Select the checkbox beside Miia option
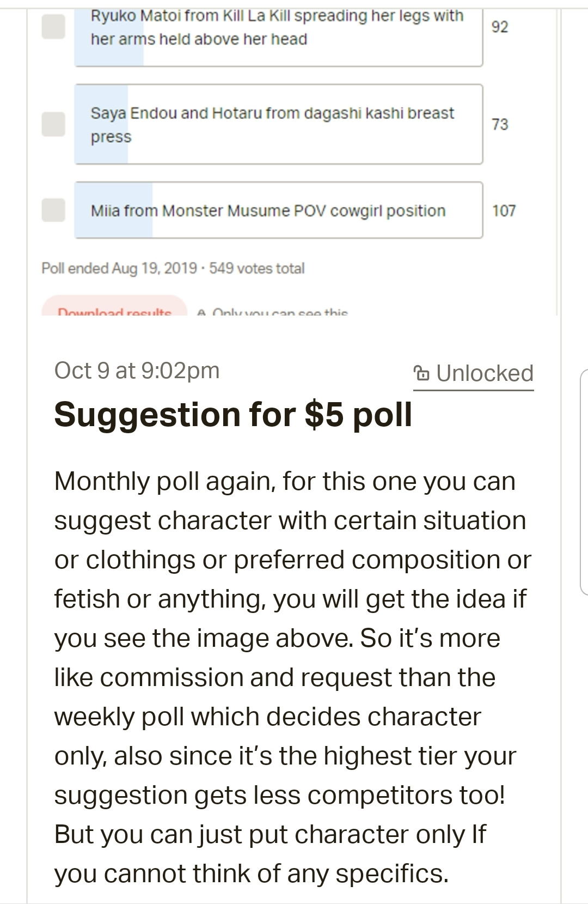Screen dimensions: 588x904 (x=53, y=210)
